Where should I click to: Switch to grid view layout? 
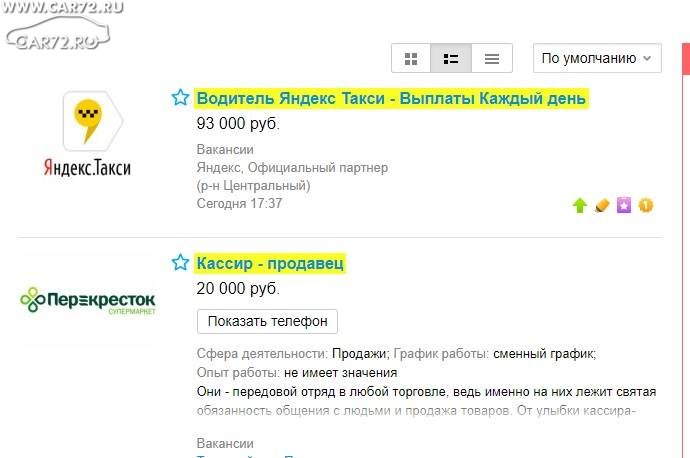(411, 58)
